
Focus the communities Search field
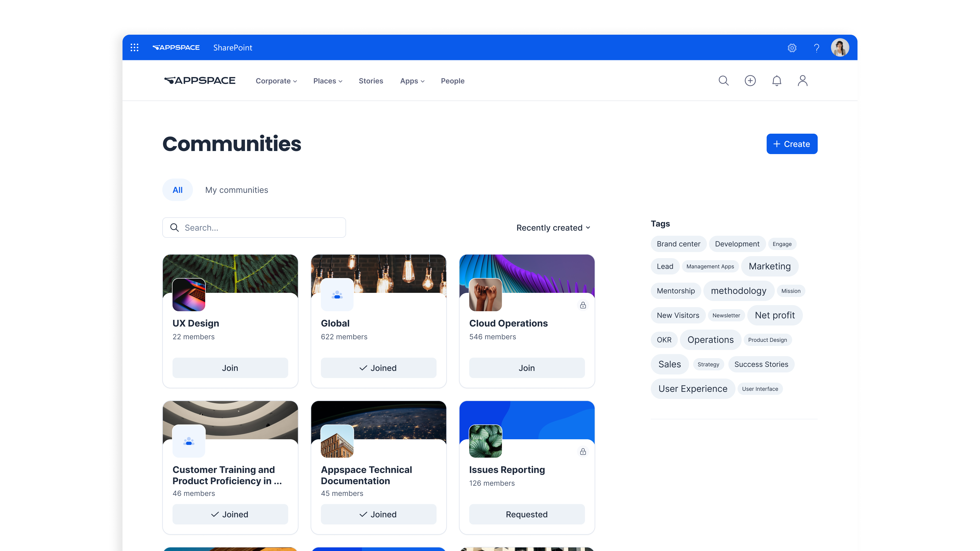(254, 228)
